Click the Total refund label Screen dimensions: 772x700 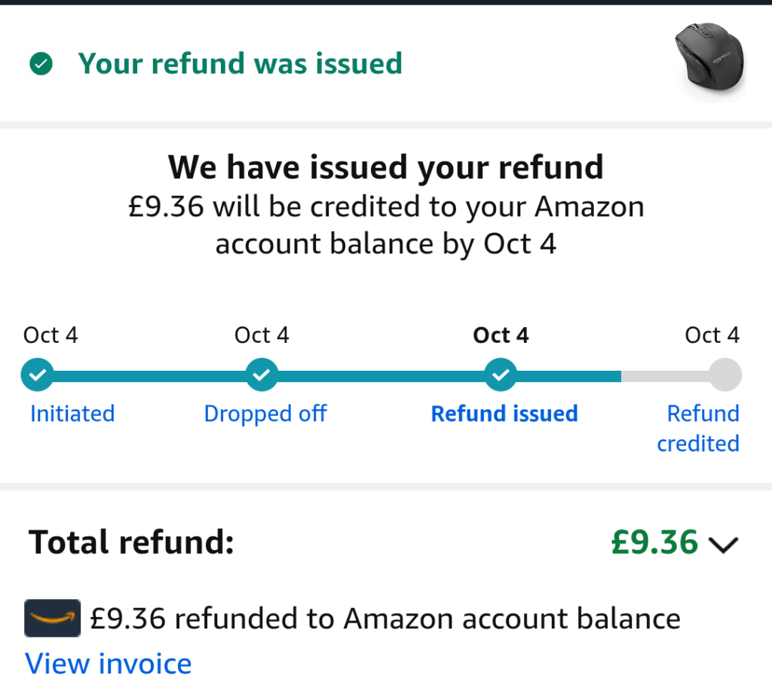coord(131,543)
